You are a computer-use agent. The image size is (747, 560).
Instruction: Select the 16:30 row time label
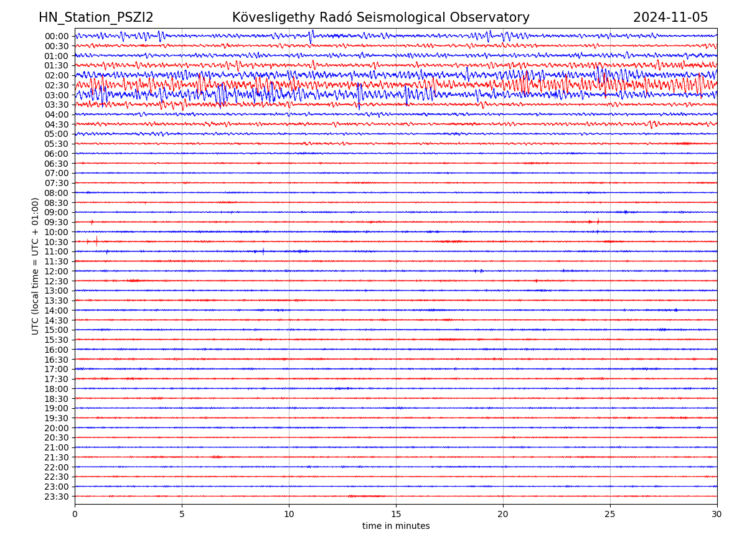pyautogui.click(x=56, y=360)
